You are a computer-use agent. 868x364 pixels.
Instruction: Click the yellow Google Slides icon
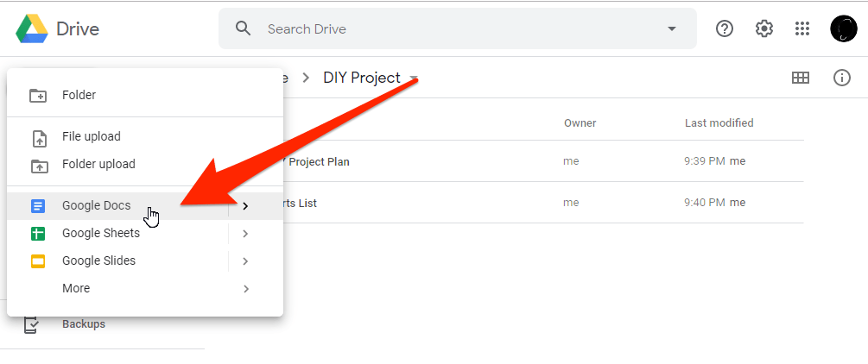tap(38, 261)
